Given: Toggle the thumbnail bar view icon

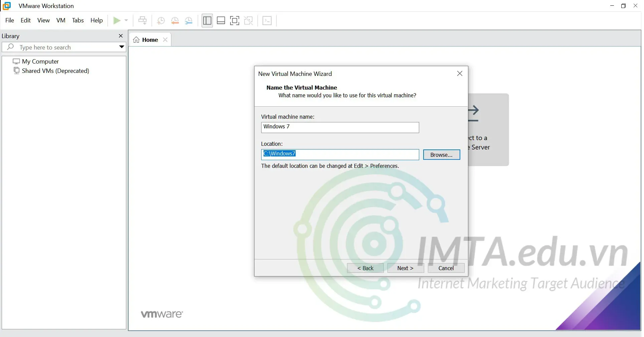Looking at the screenshot, I should 221,21.
